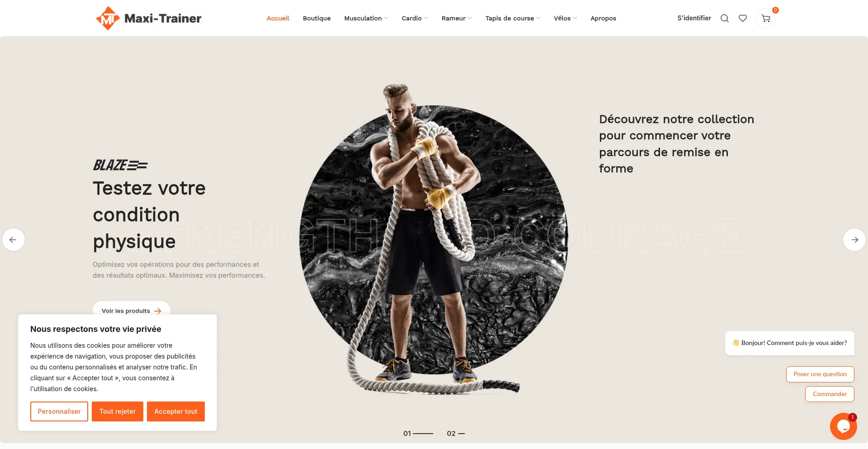Expand the Tapis de course dropdown
The height and width of the screenshot is (449, 868).
[x=513, y=18]
